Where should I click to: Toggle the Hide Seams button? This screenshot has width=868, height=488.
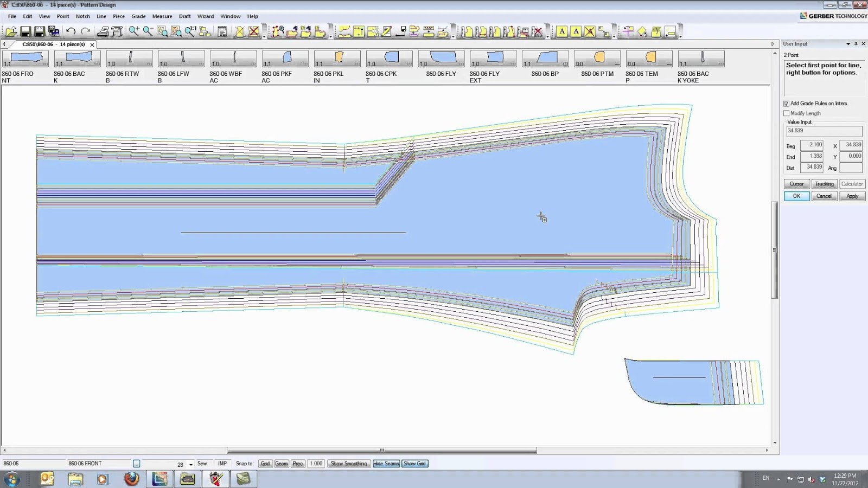point(386,464)
